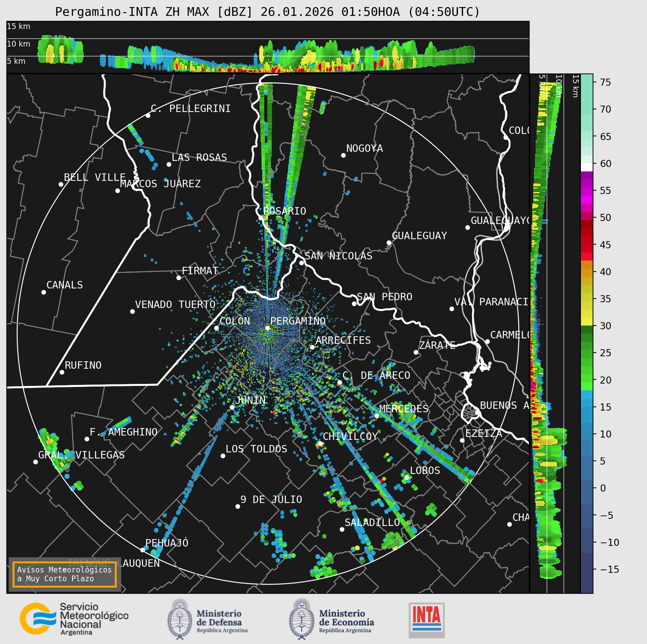Click the ZÁRATE city label
The height and width of the screenshot is (644, 647).
tap(437, 345)
